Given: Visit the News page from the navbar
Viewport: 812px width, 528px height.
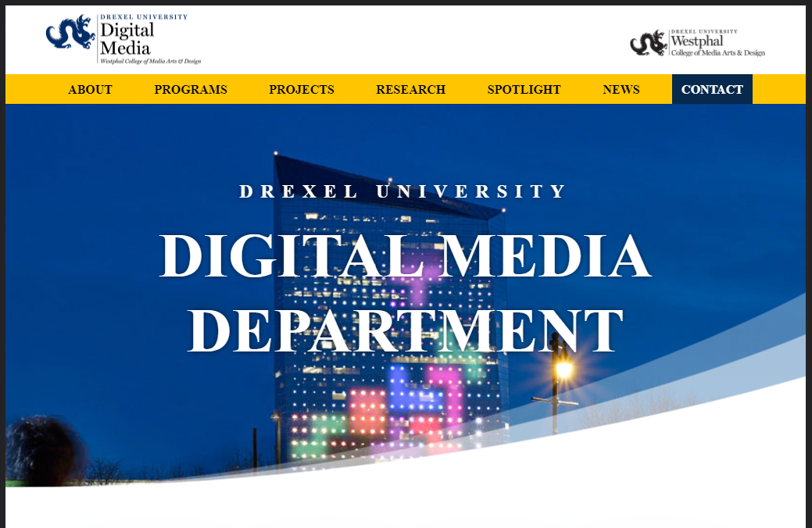Looking at the screenshot, I should coord(621,90).
